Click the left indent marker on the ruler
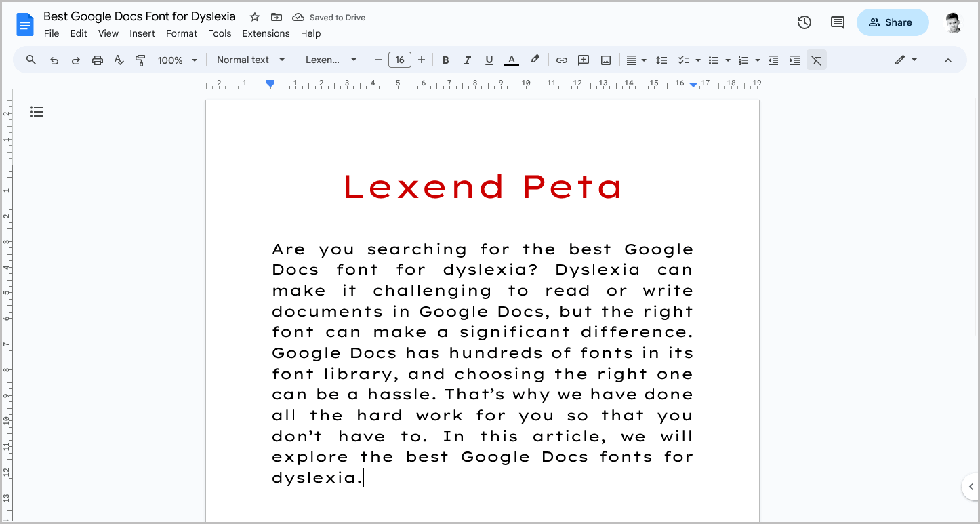This screenshot has height=524, width=980. pyautogui.click(x=270, y=84)
